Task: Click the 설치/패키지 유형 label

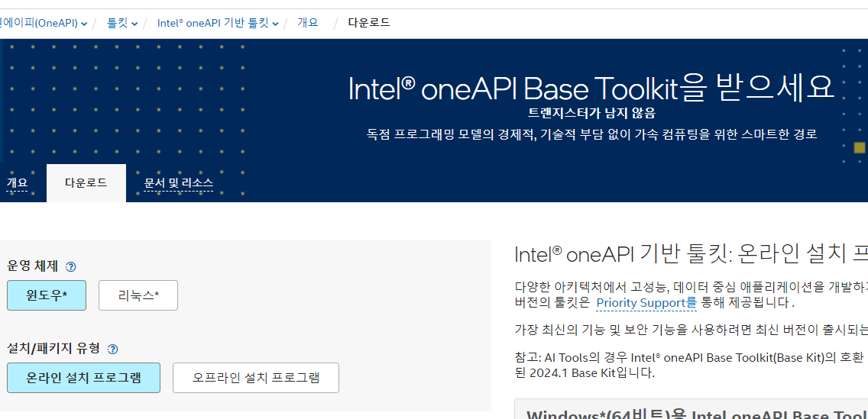Action: coord(53,348)
